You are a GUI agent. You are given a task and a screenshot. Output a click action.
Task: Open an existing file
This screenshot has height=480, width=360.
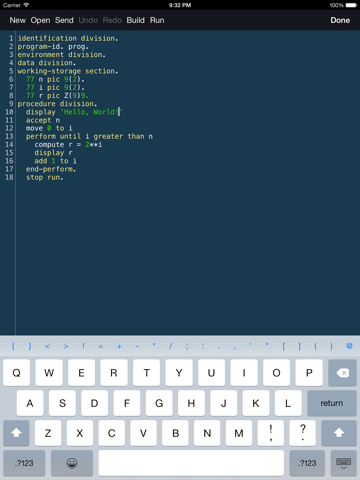pos(40,20)
